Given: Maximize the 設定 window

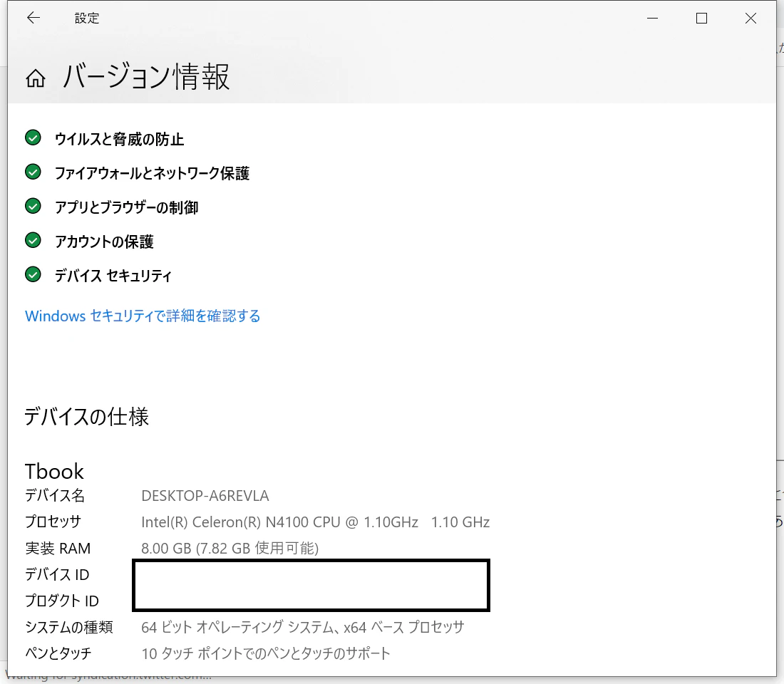Looking at the screenshot, I should click(701, 19).
